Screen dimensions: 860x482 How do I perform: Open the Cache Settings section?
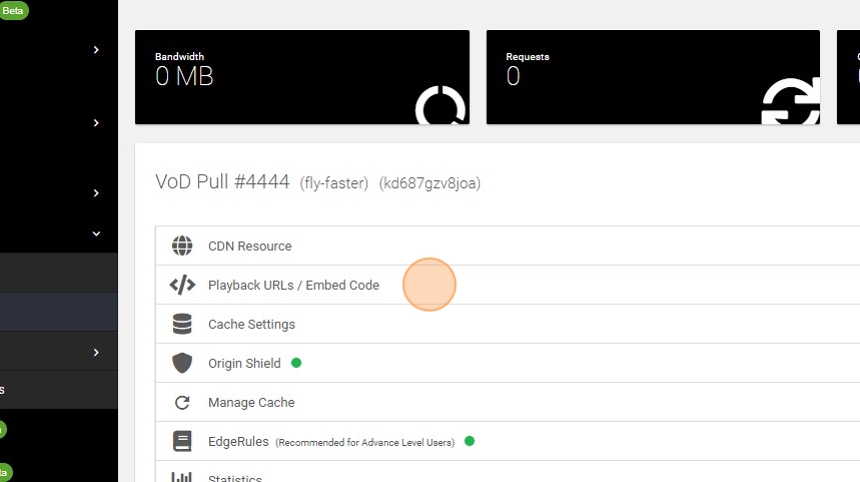(x=507, y=324)
